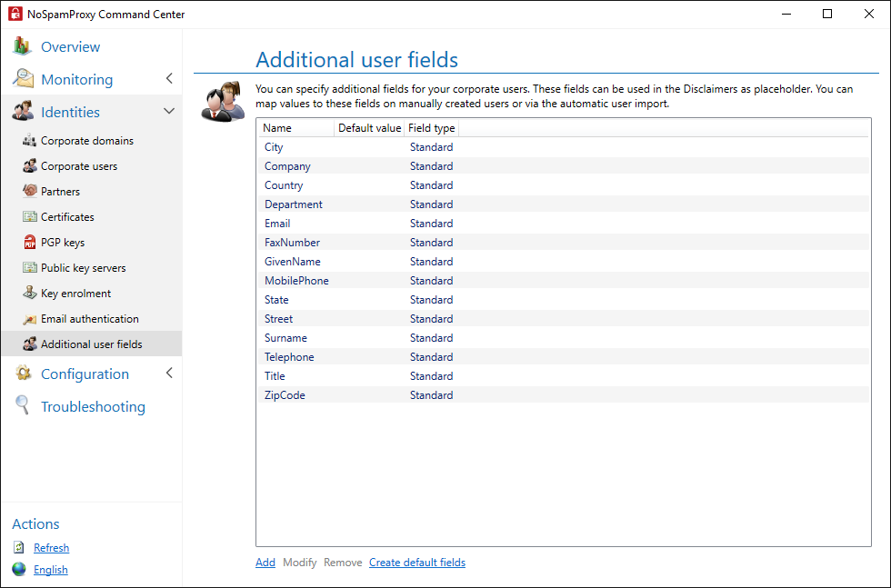Open the Identities section
This screenshot has height=588, width=891.
click(x=71, y=112)
